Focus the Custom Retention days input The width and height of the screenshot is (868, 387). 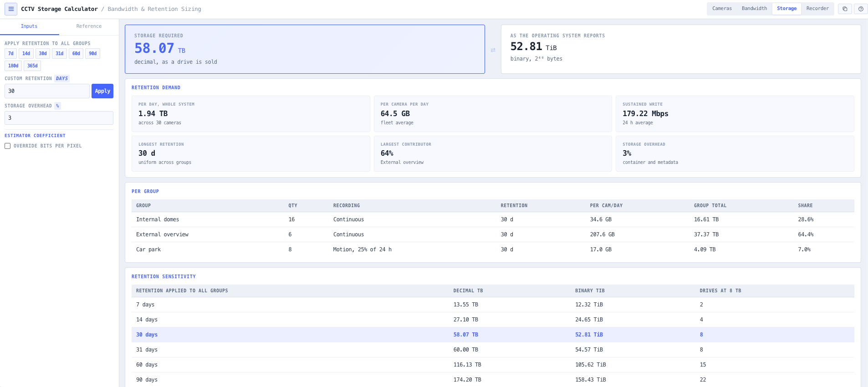[x=47, y=91]
